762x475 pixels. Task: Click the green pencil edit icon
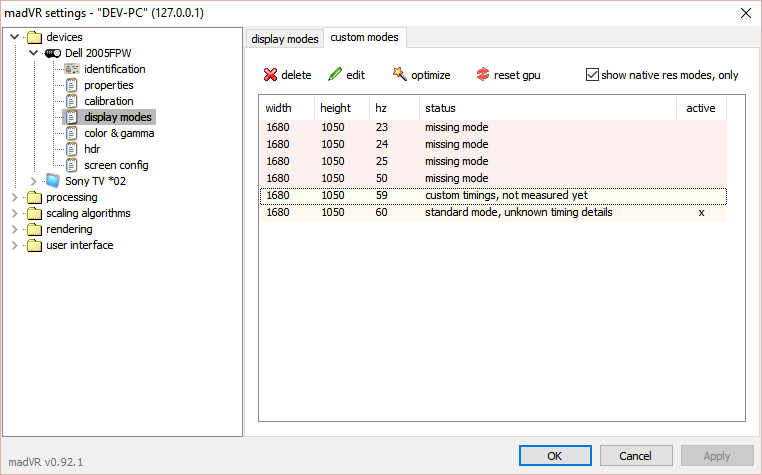click(x=335, y=75)
